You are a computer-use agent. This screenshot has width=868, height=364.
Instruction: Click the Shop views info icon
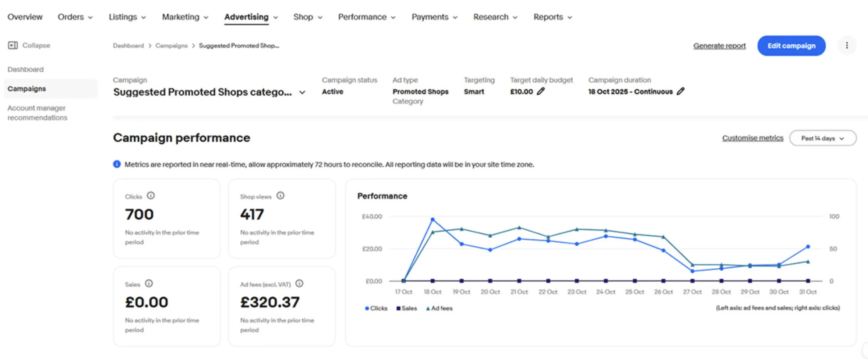(280, 196)
